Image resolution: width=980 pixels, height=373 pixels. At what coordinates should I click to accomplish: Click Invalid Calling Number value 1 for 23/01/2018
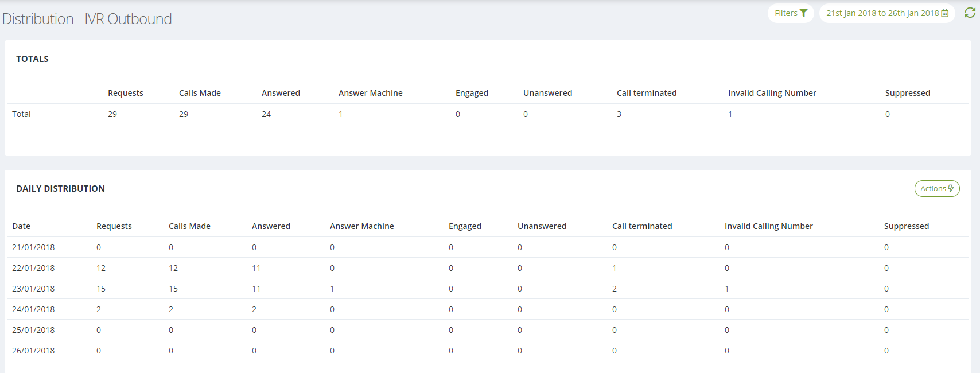point(726,289)
